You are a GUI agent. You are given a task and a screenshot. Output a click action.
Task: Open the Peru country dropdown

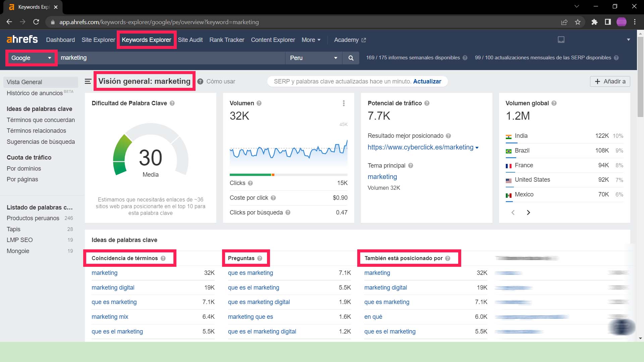tap(314, 58)
